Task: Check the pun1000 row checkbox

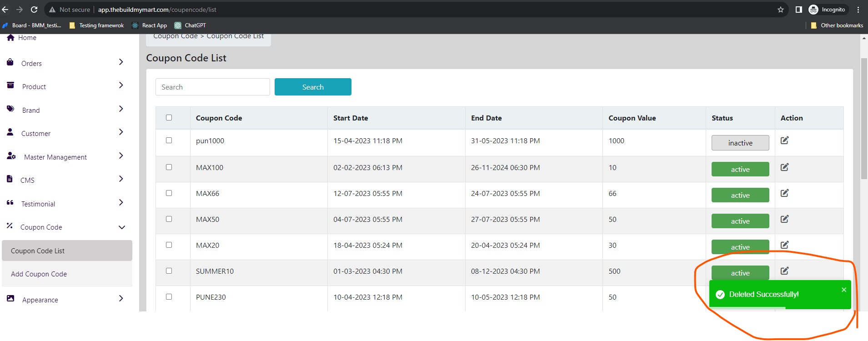Action: pos(169,140)
